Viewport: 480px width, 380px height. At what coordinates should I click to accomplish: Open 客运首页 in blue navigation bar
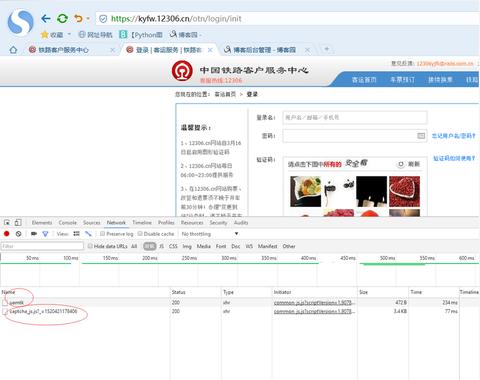click(364, 80)
